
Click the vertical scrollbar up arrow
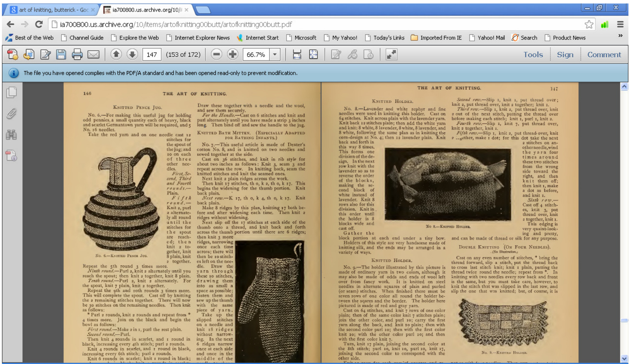(x=624, y=87)
